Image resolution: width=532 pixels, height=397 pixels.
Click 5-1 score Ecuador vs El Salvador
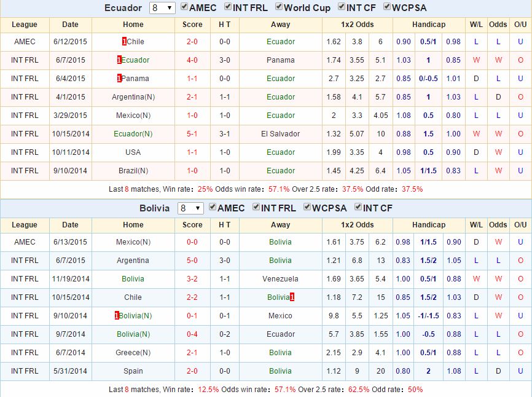(192, 134)
